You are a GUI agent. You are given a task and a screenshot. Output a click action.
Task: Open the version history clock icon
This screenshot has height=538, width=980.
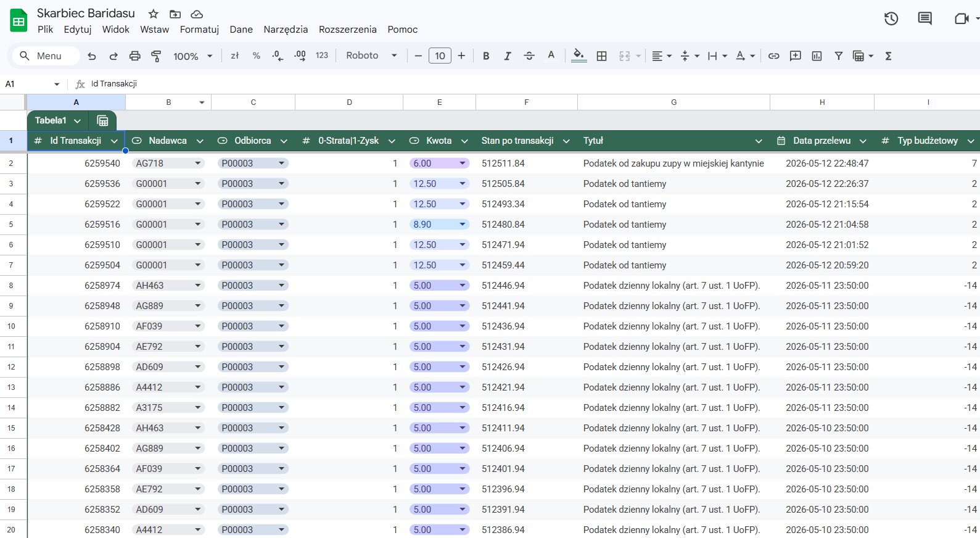[x=891, y=19]
